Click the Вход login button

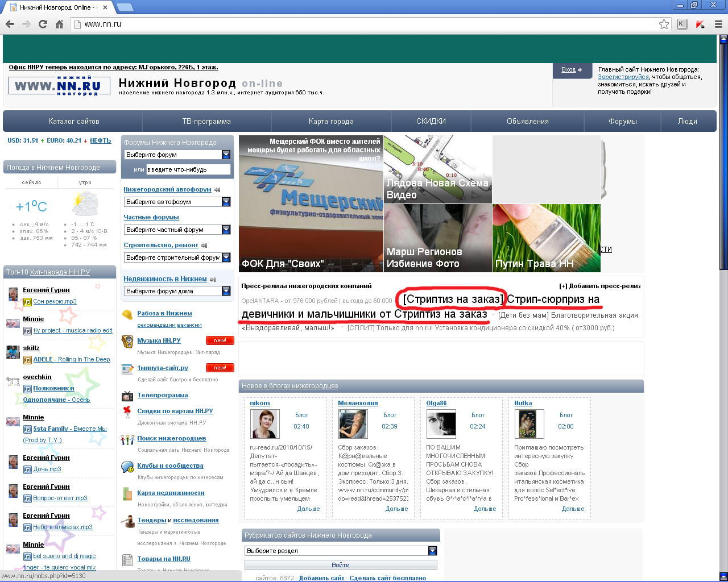point(572,70)
